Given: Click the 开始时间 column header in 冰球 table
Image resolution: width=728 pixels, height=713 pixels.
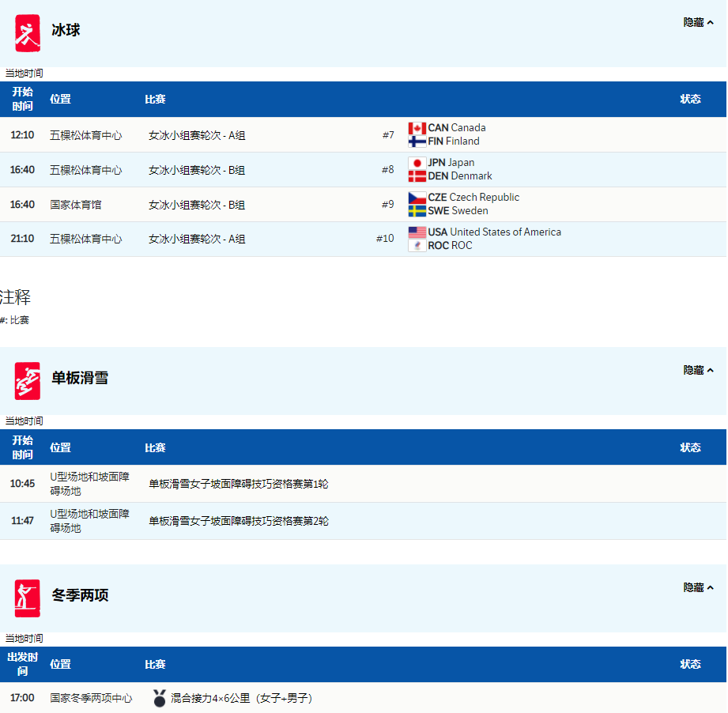Looking at the screenshot, I should (x=23, y=99).
